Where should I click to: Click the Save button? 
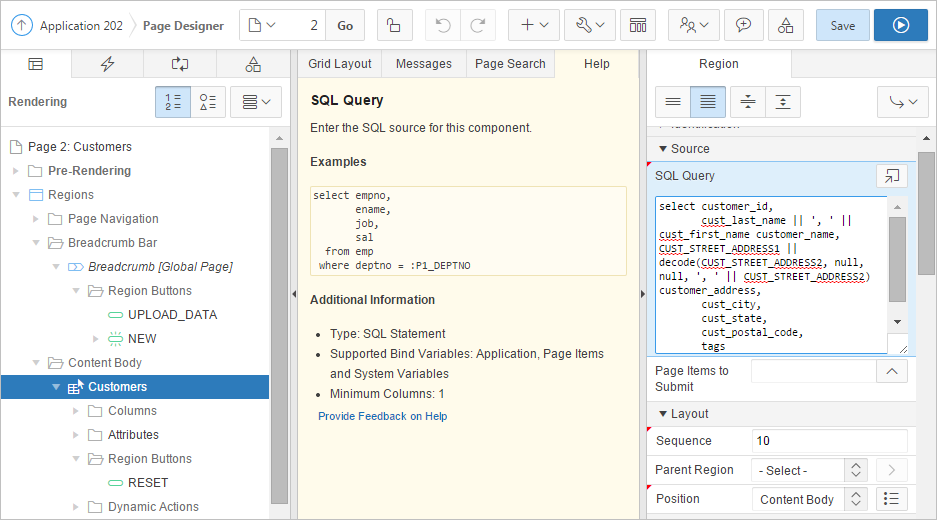point(842,25)
